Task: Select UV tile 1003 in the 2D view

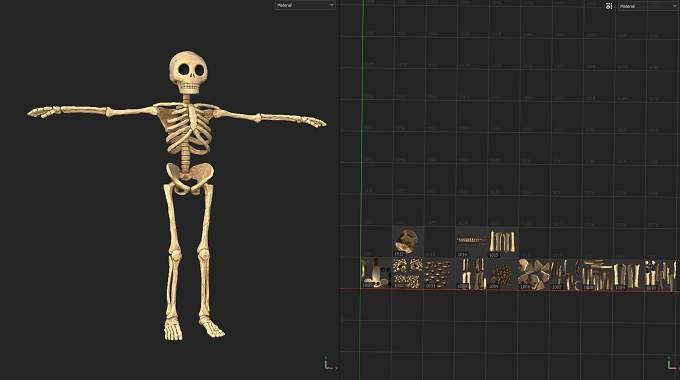Action: [x=439, y=274]
